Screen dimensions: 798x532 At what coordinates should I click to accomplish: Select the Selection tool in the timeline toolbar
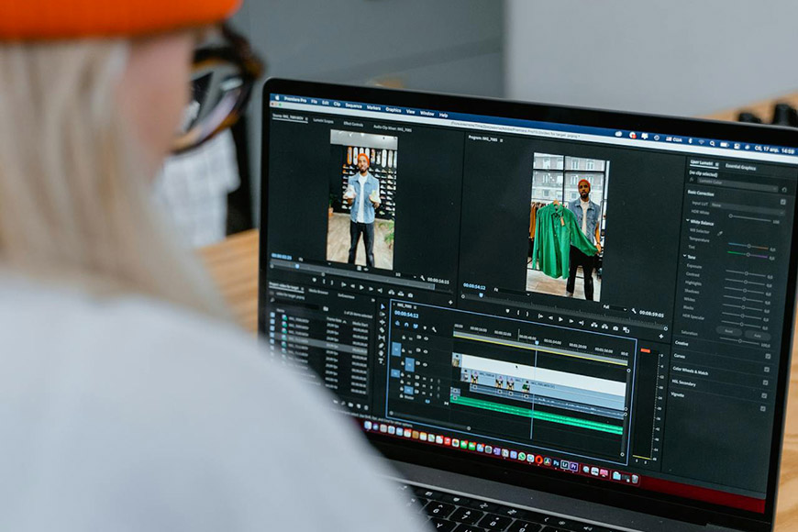(x=383, y=305)
